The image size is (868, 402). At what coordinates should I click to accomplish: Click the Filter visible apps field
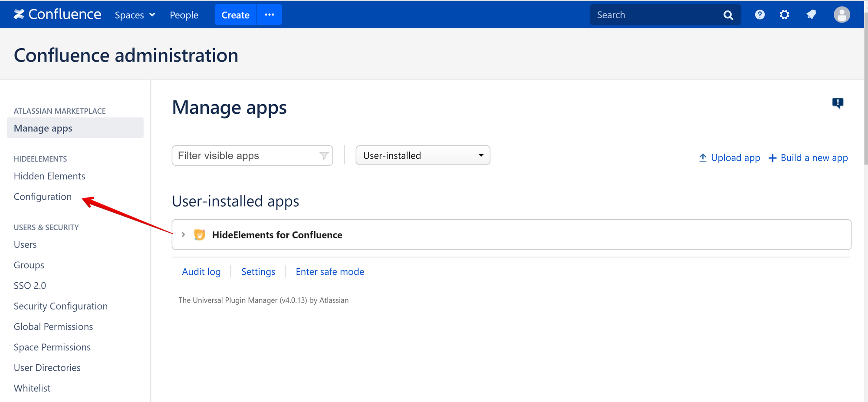coord(252,155)
